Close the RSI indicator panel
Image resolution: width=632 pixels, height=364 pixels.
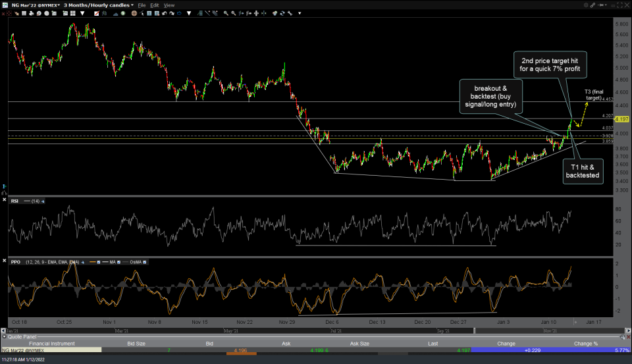(x=5, y=201)
